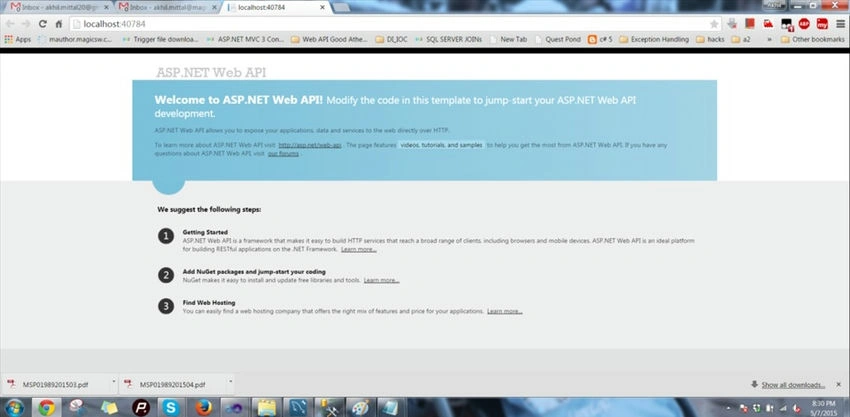
Task: Open the New Tab bookmark
Action: tap(508, 40)
